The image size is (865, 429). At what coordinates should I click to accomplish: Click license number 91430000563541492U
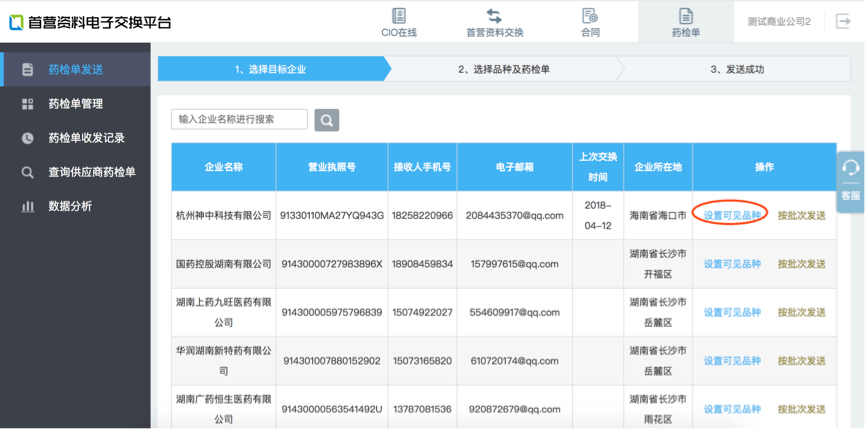(332, 410)
